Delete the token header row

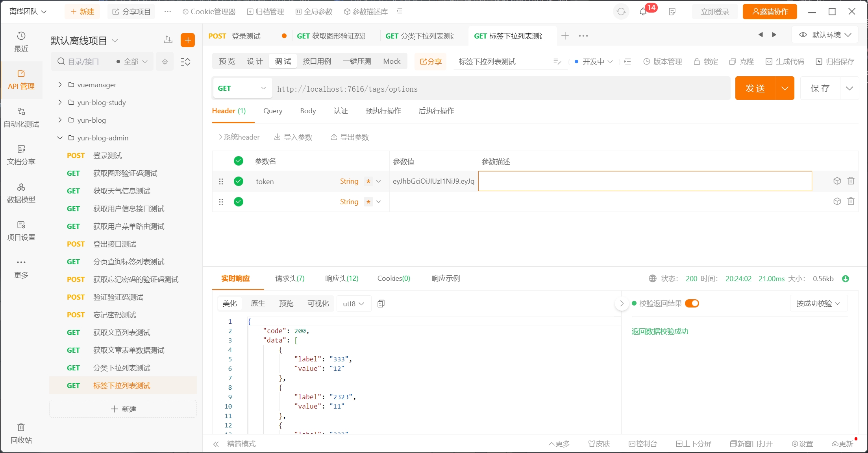tap(851, 181)
